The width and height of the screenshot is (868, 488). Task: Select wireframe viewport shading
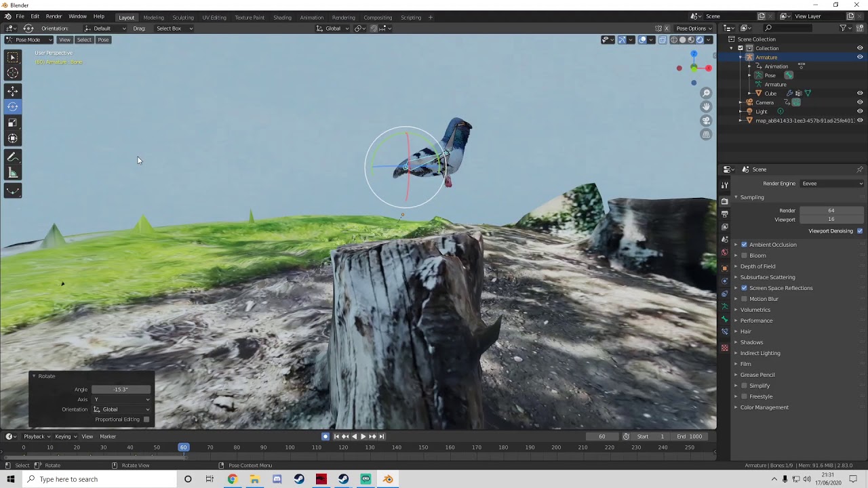[x=673, y=39]
